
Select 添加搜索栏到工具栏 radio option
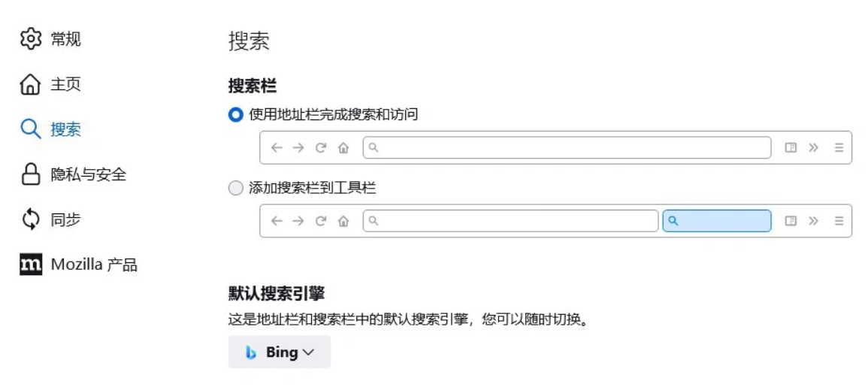(236, 188)
